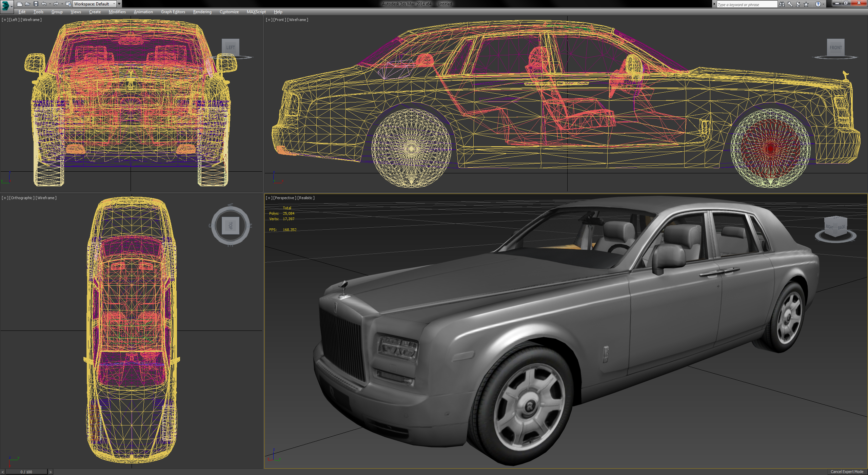
Task: Expand the Undo history dropdown arrow
Action: pyautogui.click(x=50, y=4)
